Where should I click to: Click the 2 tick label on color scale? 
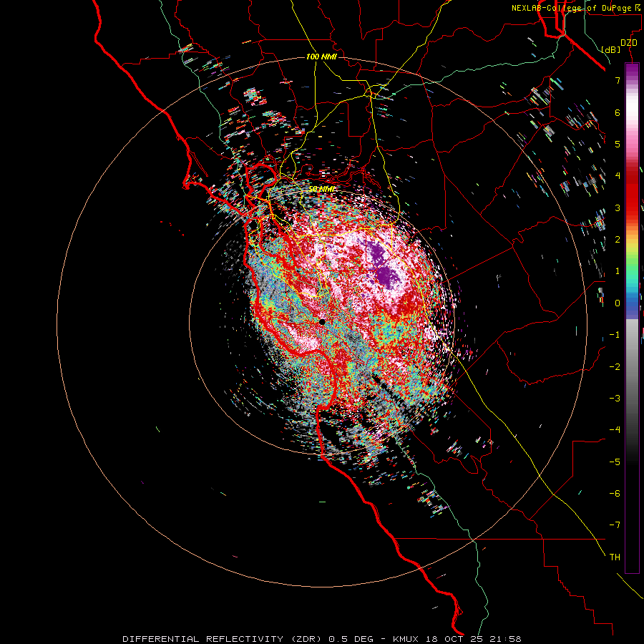click(618, 240)
